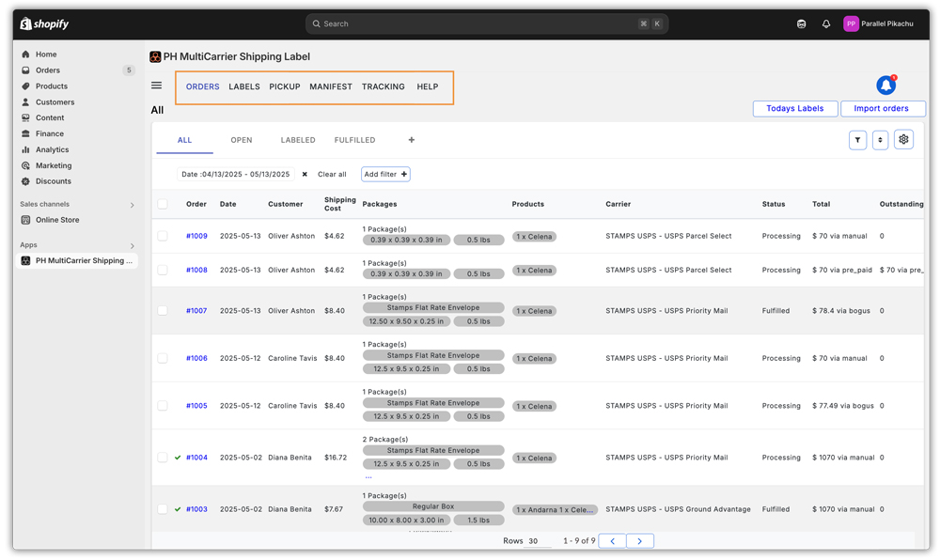The width and height of the screenshot is (940, 560).
Task: Click the blue notification bell badge
Action: 885,86
